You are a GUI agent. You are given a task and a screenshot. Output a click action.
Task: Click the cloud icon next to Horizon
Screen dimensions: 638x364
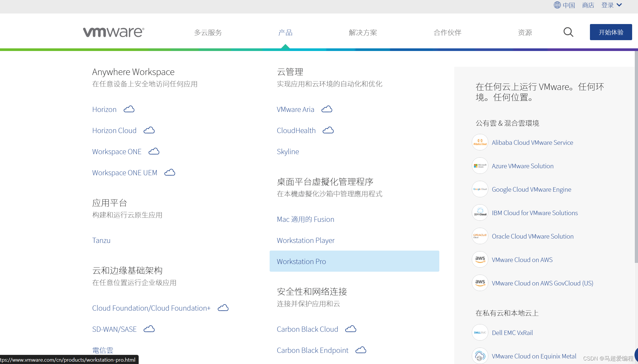point(129,109)
